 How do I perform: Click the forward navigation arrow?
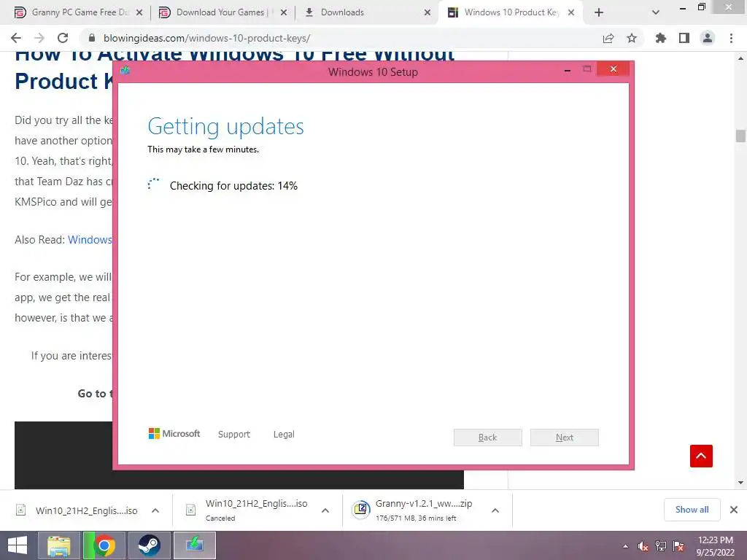coord(39,38)
